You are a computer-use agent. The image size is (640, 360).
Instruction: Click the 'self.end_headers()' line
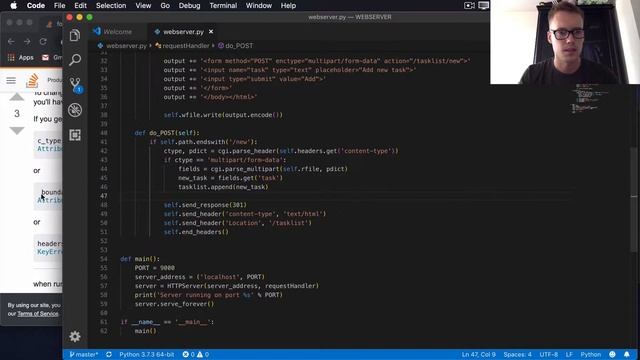click(x=196, y=232)
